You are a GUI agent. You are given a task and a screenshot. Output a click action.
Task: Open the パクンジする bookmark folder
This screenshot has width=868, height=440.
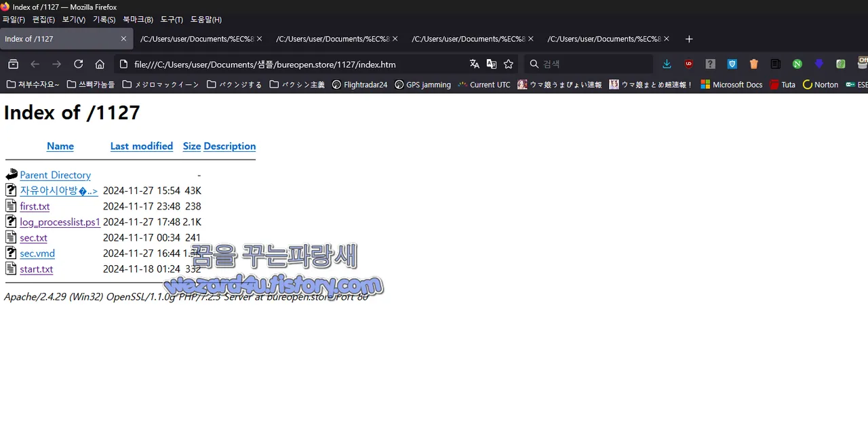click(x=234, y=85)
